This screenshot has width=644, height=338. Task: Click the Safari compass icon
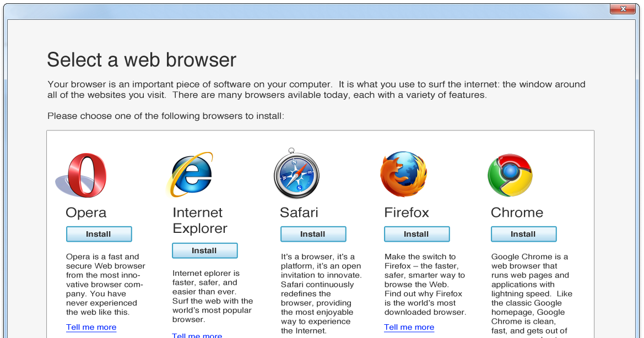click(296, 173)
